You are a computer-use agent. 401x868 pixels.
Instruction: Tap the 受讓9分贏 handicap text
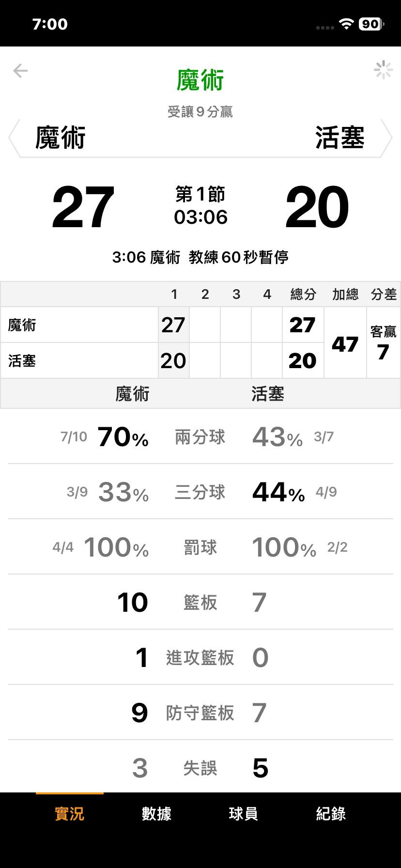(200, 112)
